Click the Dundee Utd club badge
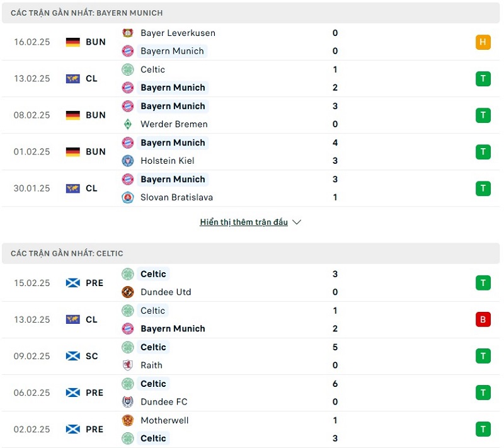The height and width of the screenshot is (448, 504). (x=128, y=292)
